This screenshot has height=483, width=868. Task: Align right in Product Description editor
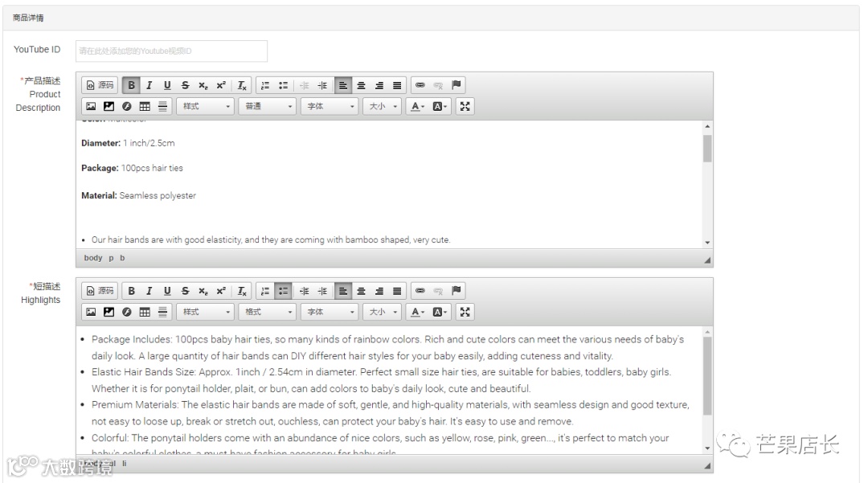(379, 85)
